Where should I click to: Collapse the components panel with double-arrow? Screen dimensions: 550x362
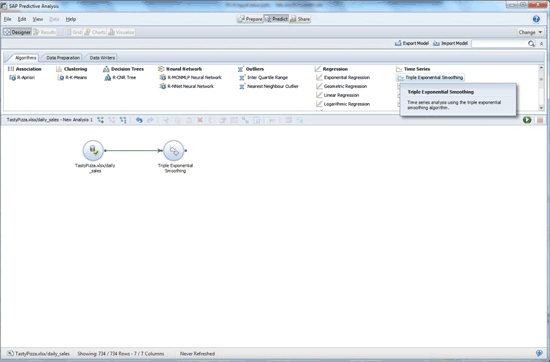point(541,43)
